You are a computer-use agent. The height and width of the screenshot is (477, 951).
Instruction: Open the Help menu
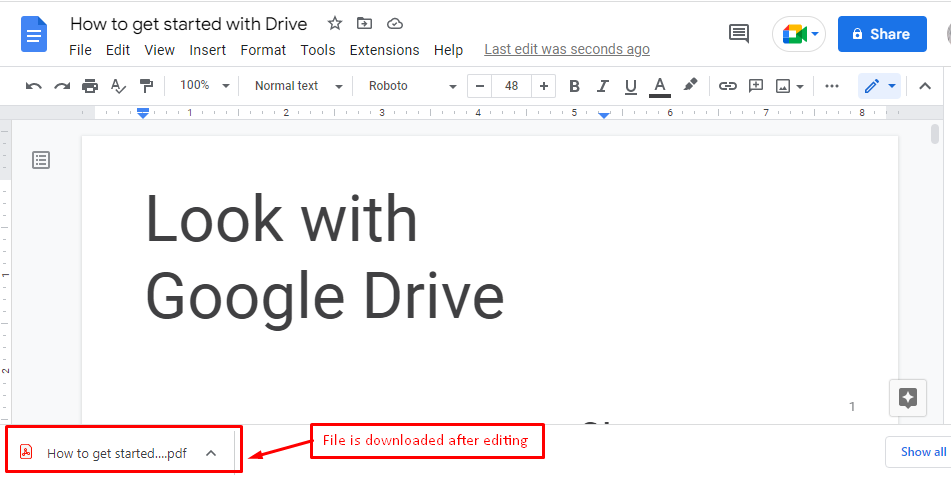point(448,50)
